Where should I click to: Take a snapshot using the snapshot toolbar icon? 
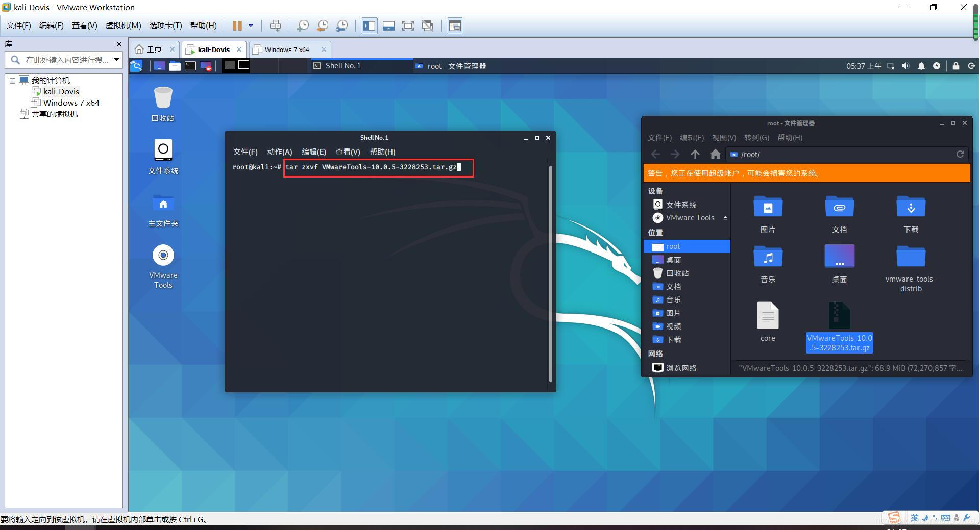click(x=303, y=26)
